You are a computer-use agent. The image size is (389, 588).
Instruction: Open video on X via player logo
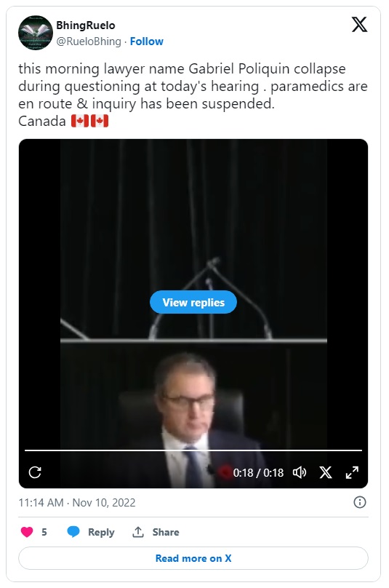326,472
